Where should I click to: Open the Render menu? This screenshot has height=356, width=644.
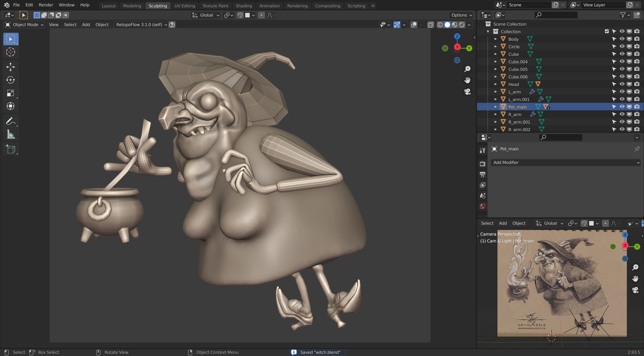pos(46,5)
